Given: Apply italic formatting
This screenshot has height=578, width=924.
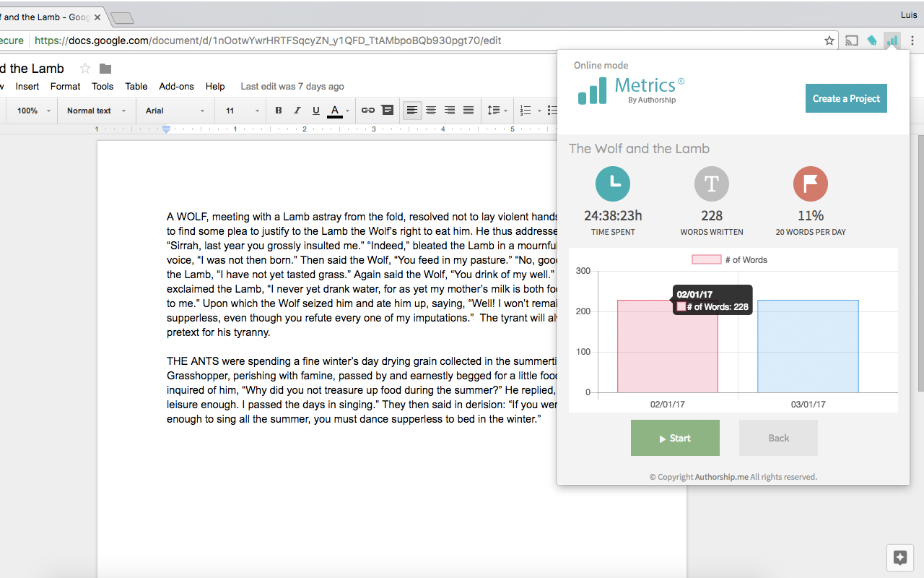Looking at the screenshot, I should click(x=297, y=110).
